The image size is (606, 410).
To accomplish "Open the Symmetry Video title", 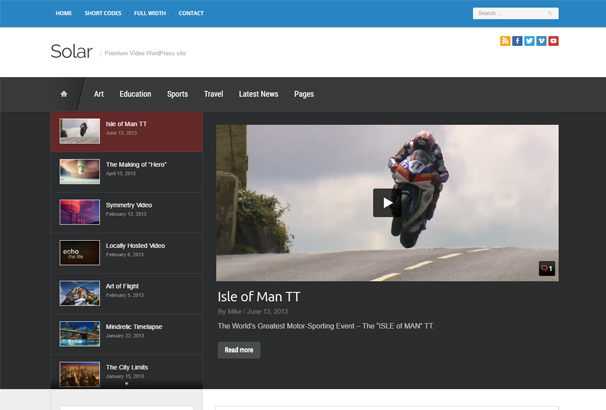I will click(x=129, y=205).
